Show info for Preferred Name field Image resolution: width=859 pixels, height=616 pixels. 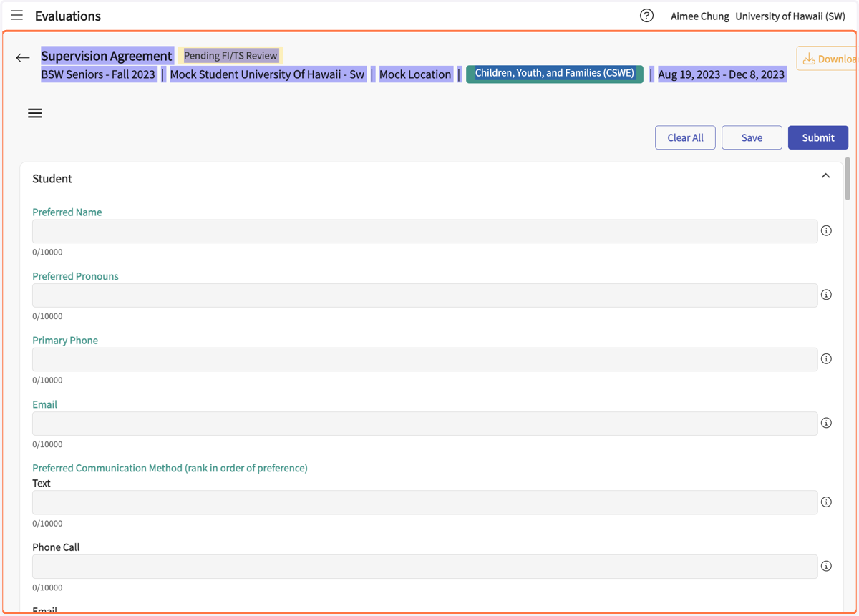(826, 230)
